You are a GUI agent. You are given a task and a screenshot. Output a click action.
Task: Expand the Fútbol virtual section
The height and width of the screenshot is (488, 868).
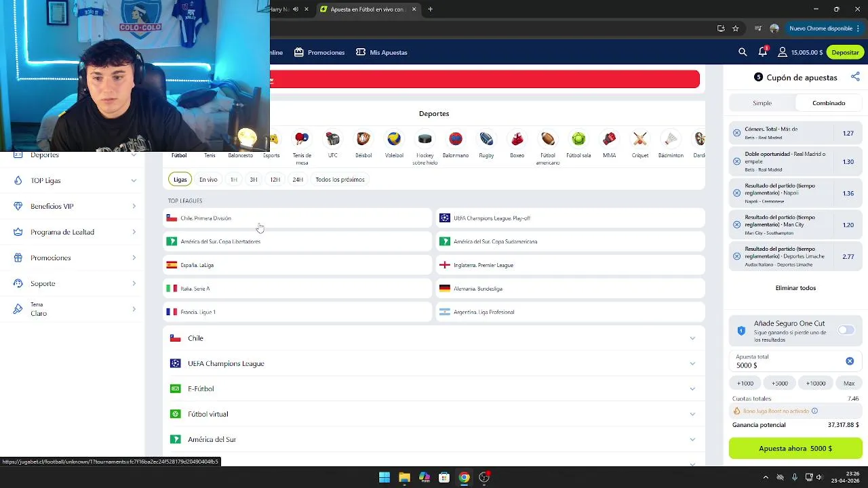tap(434, 414)
